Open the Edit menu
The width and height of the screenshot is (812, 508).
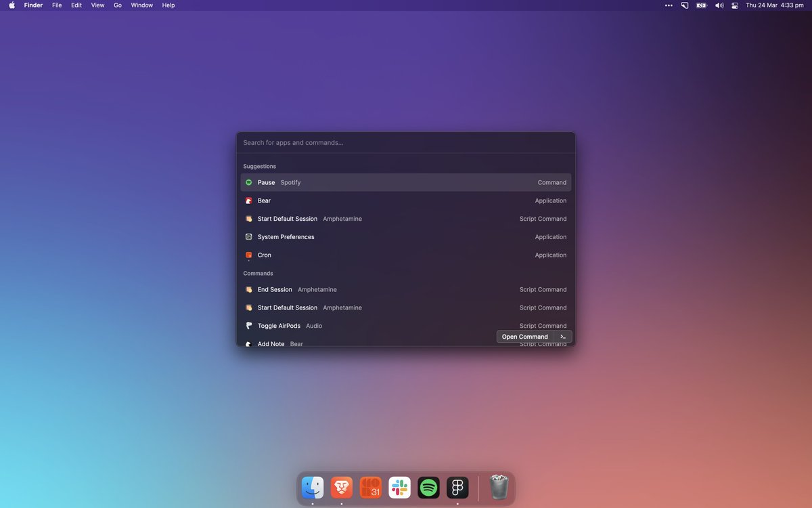76,5
